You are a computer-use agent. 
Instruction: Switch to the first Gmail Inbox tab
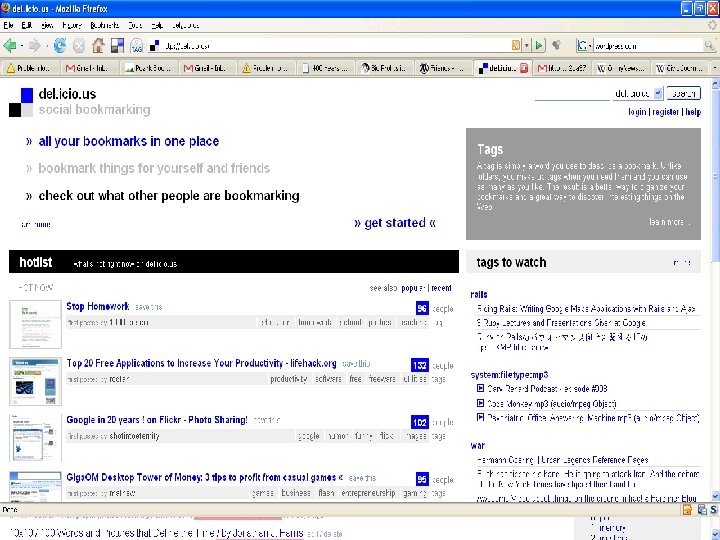click(90, 68)
